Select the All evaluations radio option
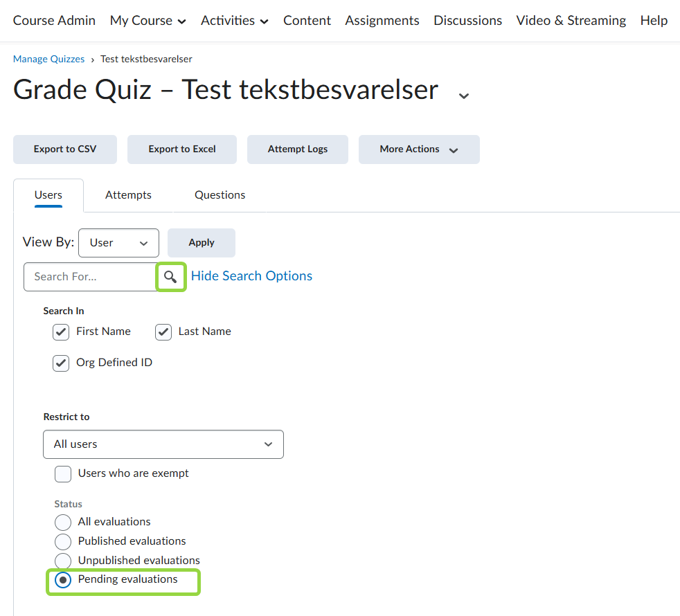Viewport: 680px width, 616px height. pyautogui.click(x=63, y=522)
